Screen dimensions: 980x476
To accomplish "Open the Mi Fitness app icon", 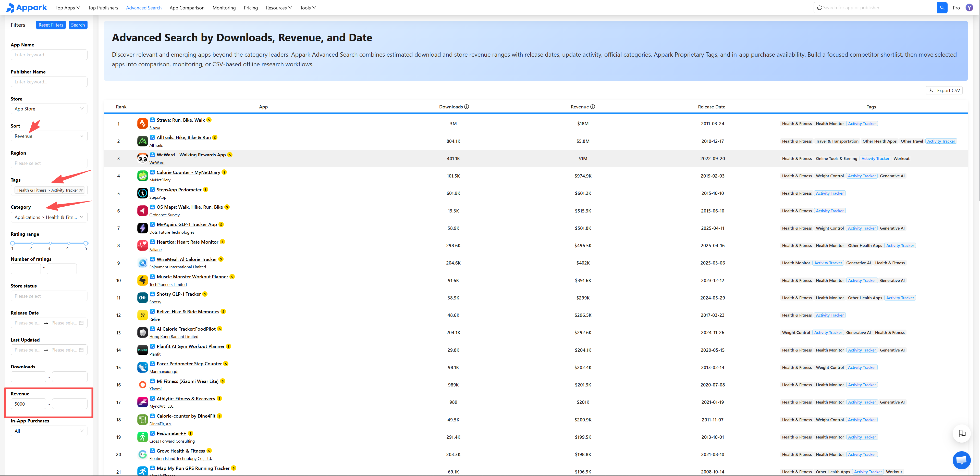I will click(142, 385).
